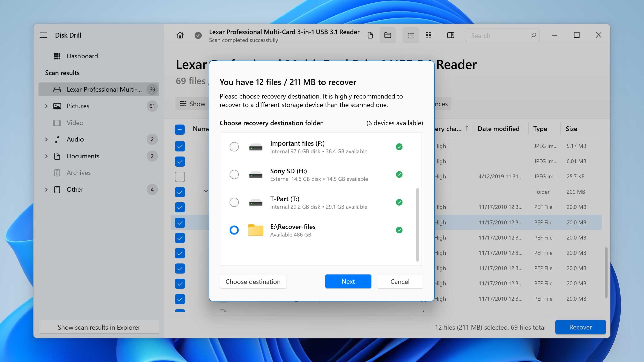This screenshot has width=644, height=362.
Task: Click the Audio note icon
Action: (x=57, y=139)
